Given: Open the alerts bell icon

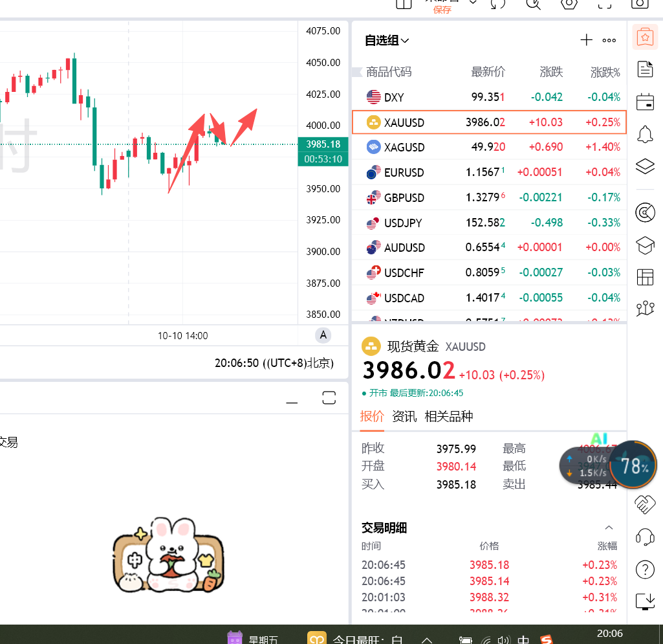Looking at the screenshot, I should 645,135.
